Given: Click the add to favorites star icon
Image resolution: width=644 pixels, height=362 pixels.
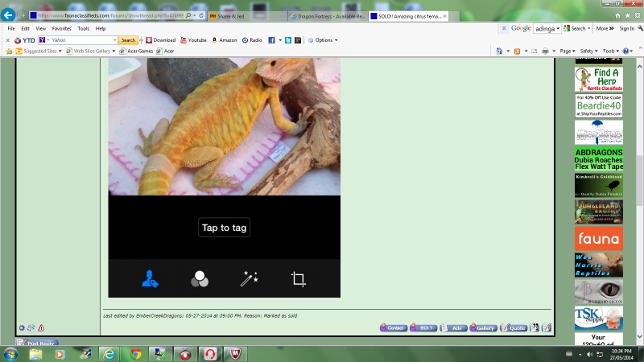Looking at the screenshot, I should point(9,51).
